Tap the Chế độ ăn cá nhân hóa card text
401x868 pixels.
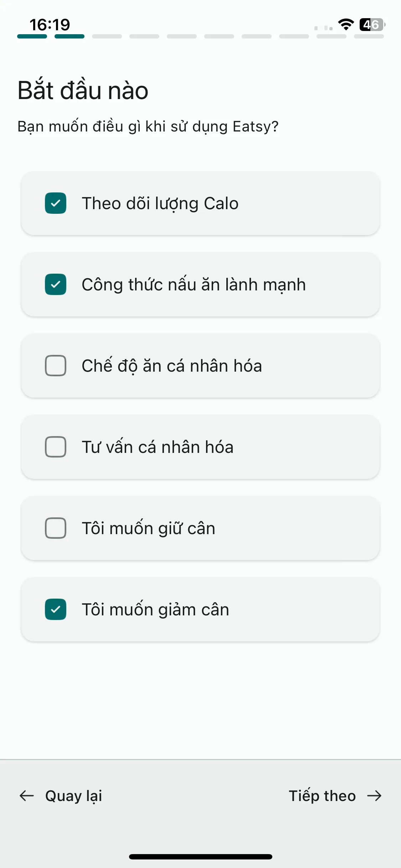click(x=172, y=366)
